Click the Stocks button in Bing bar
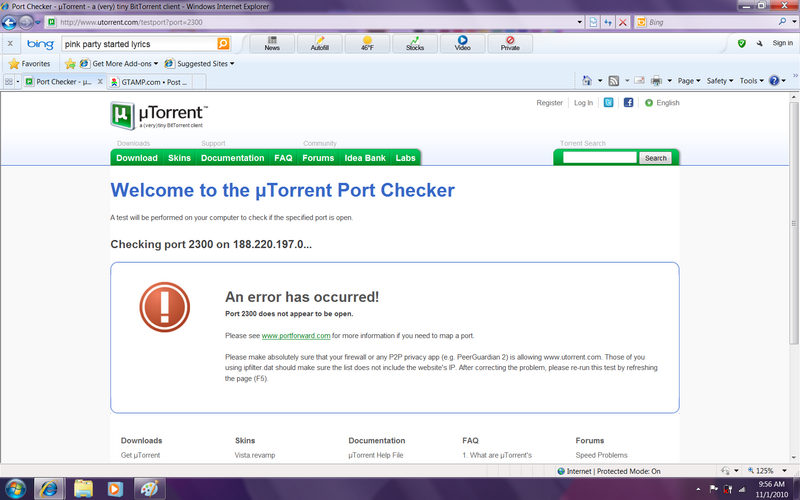This screenshot has width=800, height=500. click(414, 44)
